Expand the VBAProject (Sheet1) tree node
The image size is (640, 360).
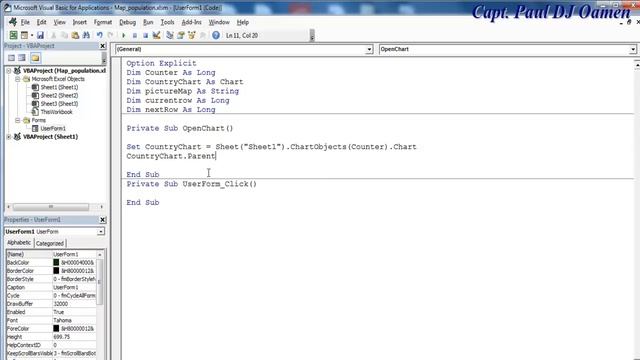point(9,137)
